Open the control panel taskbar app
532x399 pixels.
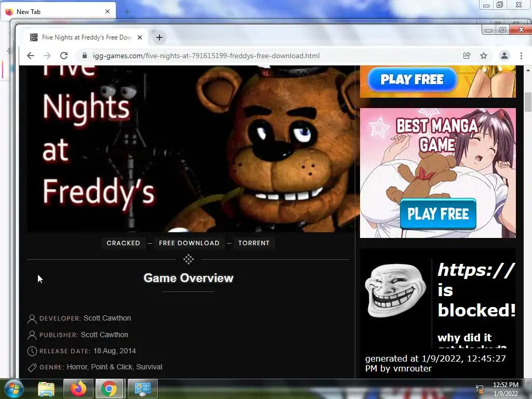pyautogui.click(x=142, y=389)
